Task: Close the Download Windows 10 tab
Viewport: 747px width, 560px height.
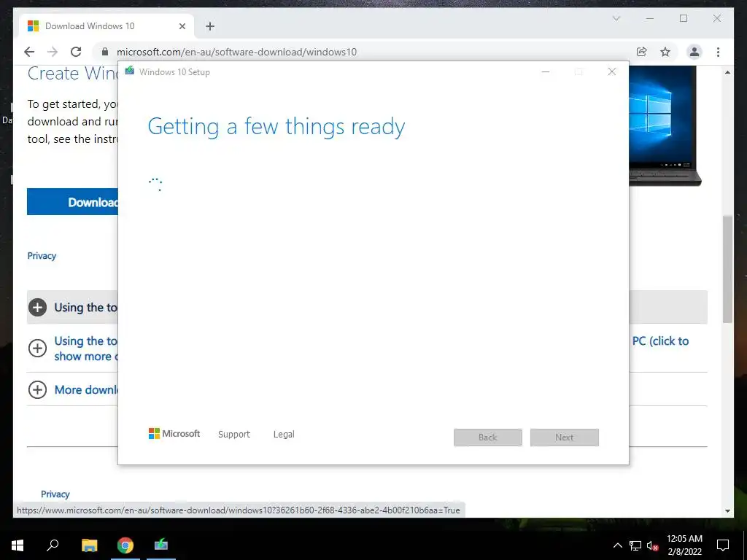Action: [182, 26]
